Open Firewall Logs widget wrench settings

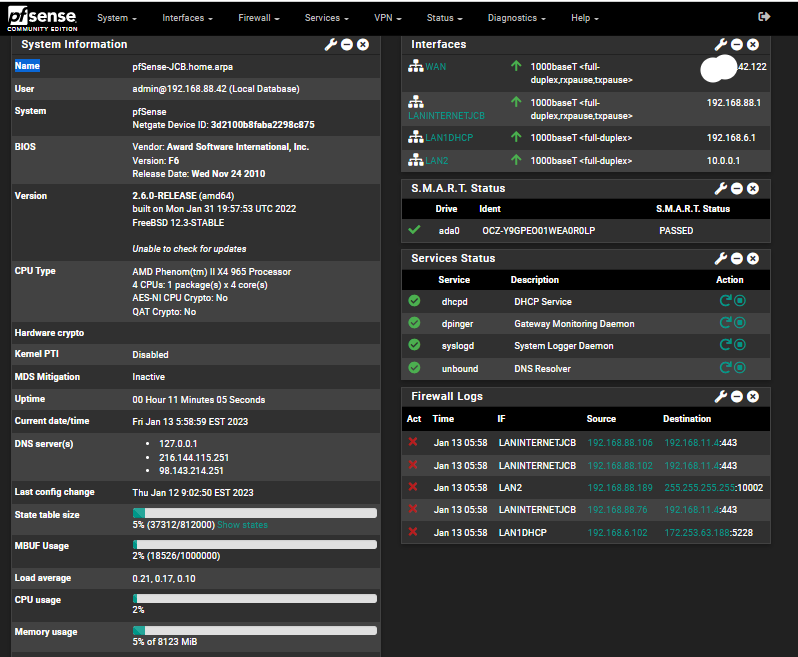pos(721,396)
